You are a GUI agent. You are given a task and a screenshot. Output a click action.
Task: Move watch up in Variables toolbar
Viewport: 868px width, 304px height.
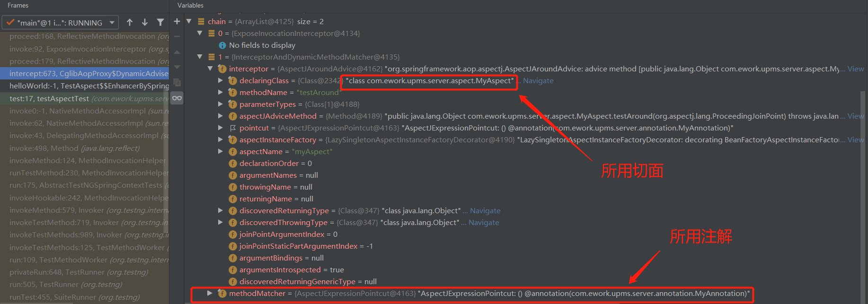tap(177, 52)
